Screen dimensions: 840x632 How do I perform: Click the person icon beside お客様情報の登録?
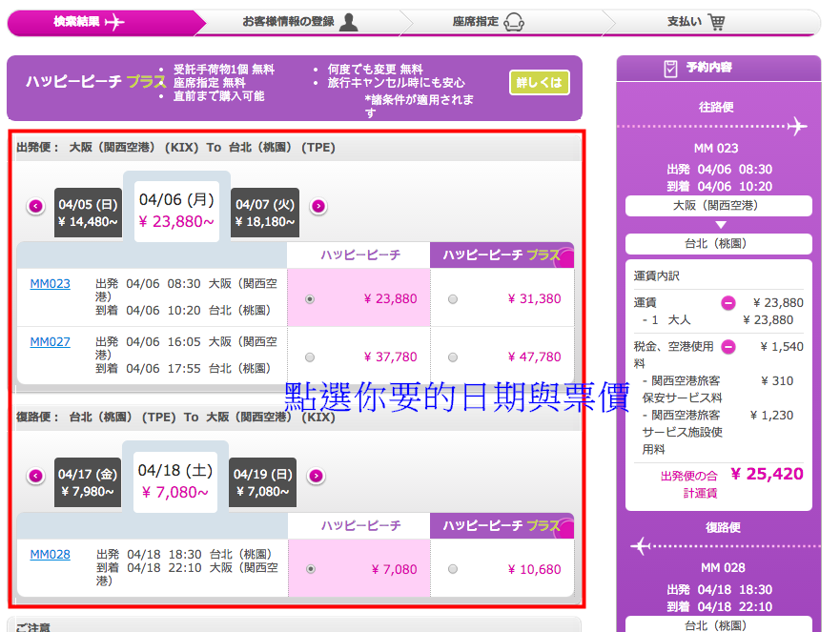(349, 22)
